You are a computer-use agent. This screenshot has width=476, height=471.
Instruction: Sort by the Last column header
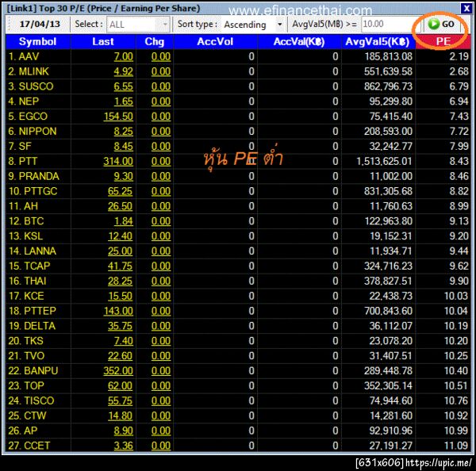(103, 41)
